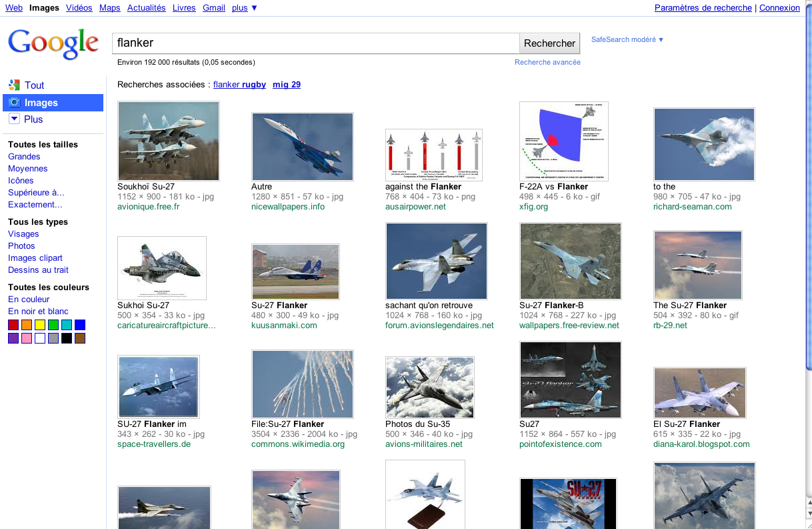
Task: Filter by the pink color swatch
Action: [x=27, y=338]
